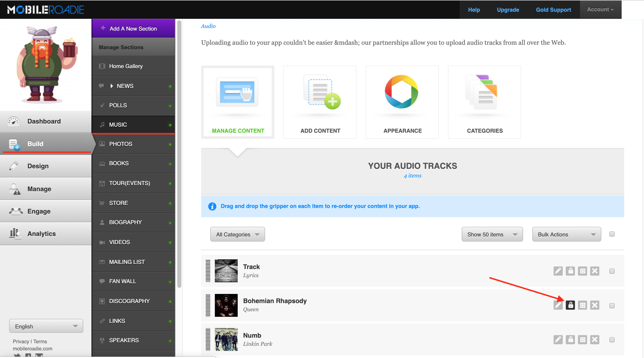Open the Show 50 items dropdown
The height and width of the screenshot is (358, 644).
click(x=492, y=234)
